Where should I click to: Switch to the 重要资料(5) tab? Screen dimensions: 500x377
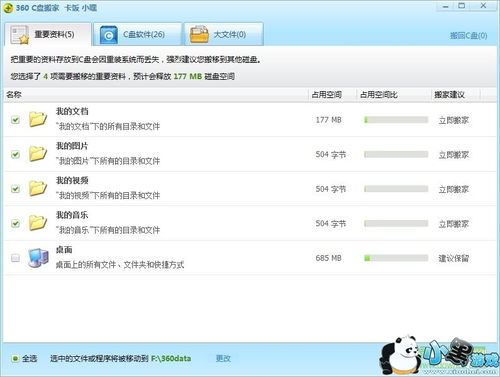[x=48, y=35]
